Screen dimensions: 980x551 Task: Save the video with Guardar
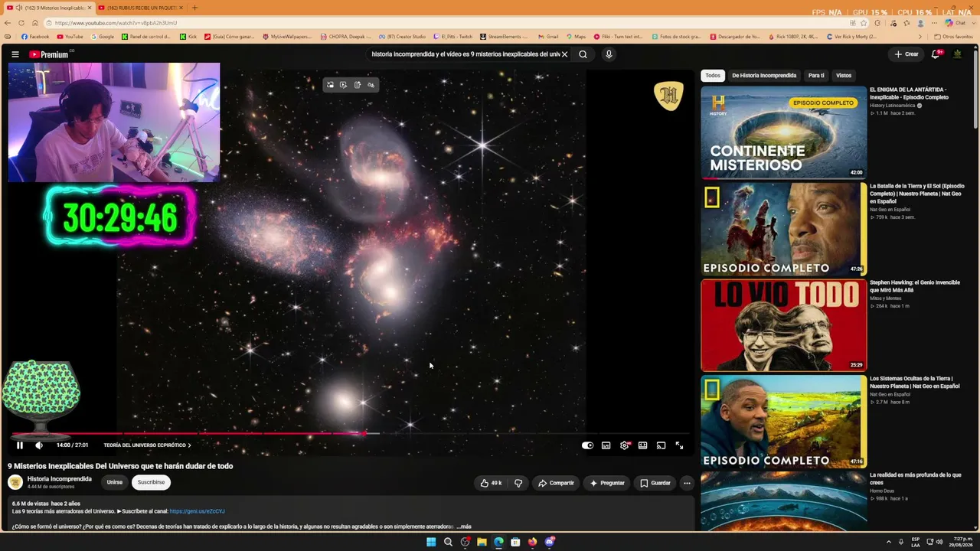tap(655, 483)
